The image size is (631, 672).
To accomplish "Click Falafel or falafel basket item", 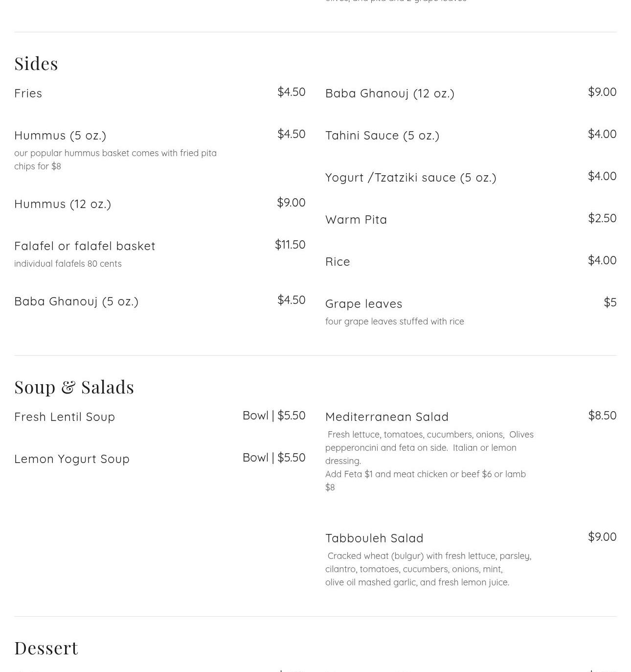I will point(85,246).
